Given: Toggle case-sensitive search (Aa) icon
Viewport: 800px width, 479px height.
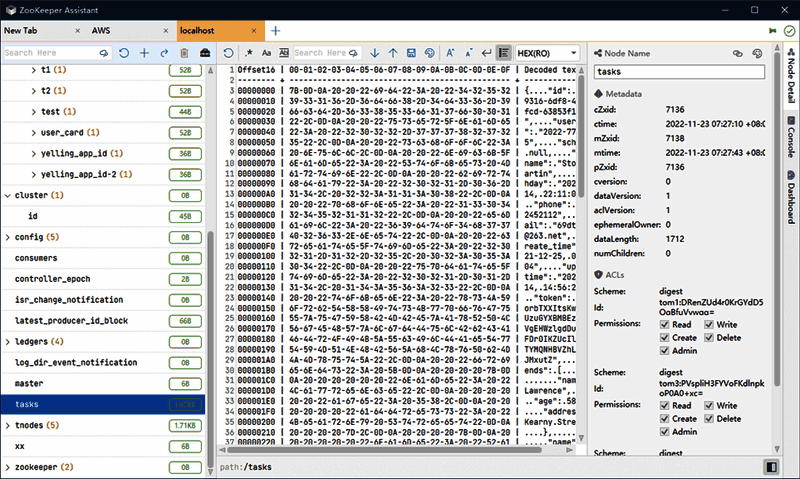Looking at the screenshot, I should pos(266,53).
